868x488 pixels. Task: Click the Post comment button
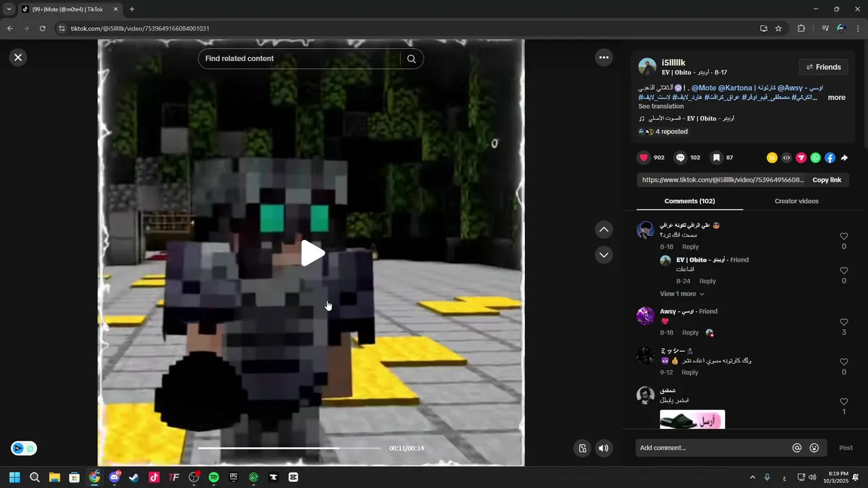846,448
